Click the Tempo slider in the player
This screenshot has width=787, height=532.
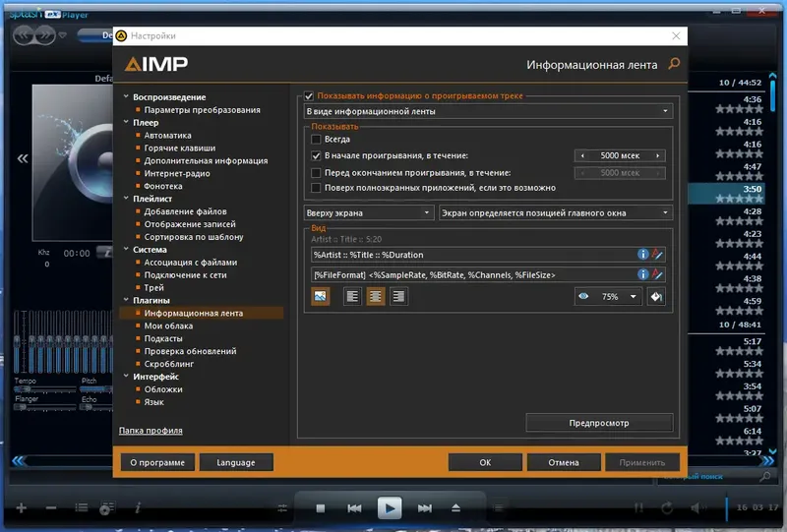click(44, 389)
